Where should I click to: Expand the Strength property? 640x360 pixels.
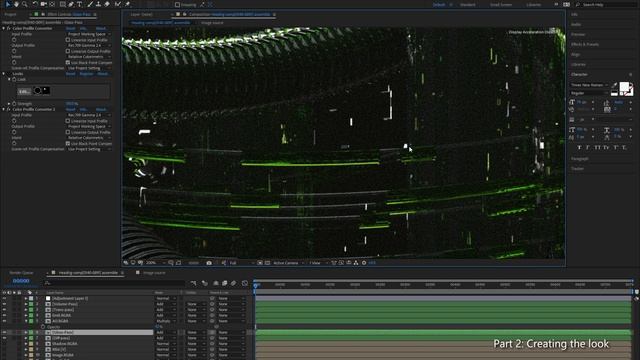9,104
